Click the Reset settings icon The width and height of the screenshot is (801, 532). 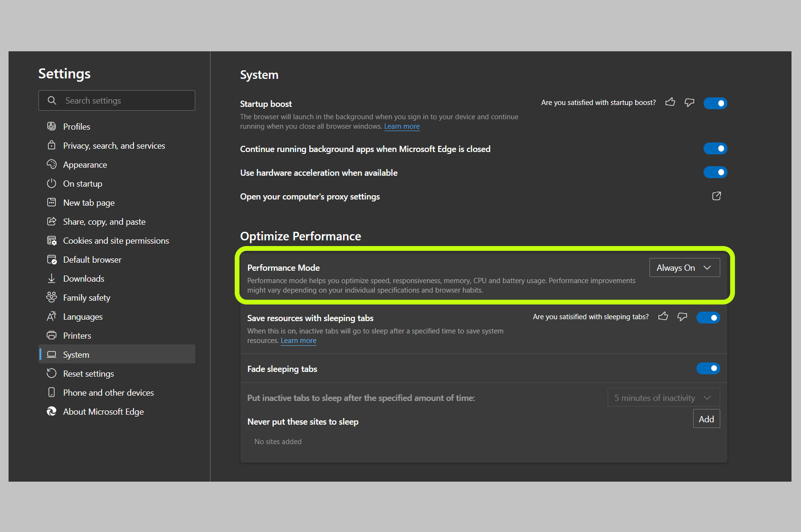pos(51,373)
